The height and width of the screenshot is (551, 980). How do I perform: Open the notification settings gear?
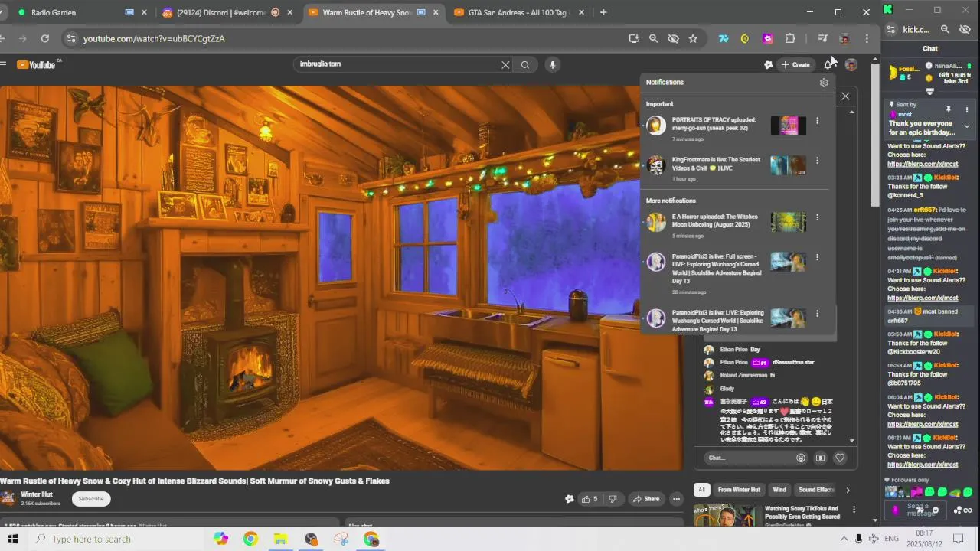click(x=824, y=83)
